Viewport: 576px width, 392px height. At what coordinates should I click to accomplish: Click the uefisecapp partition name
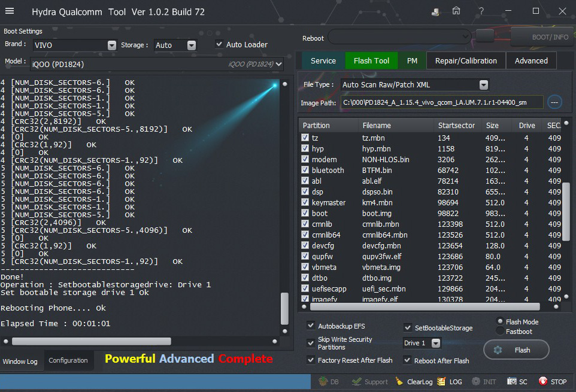coord(329,288)
